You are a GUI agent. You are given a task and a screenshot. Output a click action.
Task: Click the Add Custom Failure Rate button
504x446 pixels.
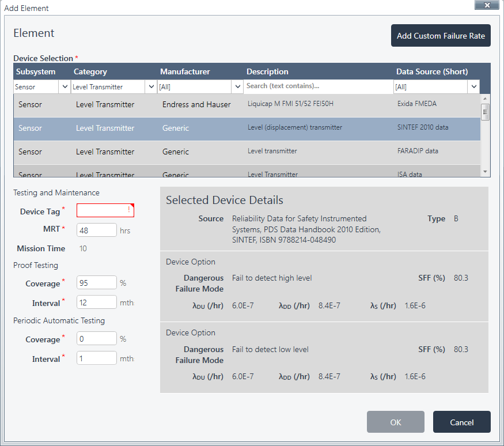441,35
